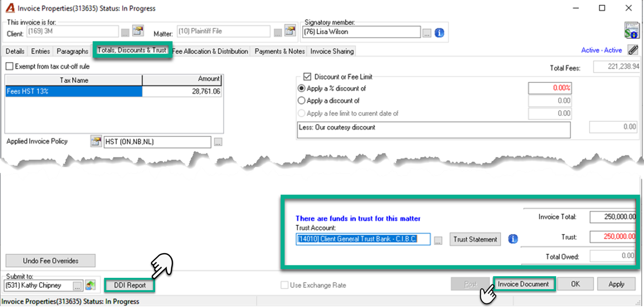This screenshot has width=644, height=307.
Task: Switch to Payments & Notes tab
Action: coord(280,51)
